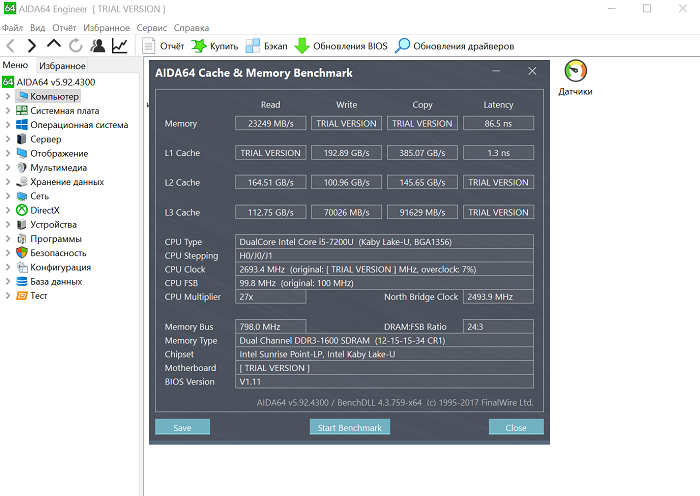Click the L2 Cache Read value 164.51 GB/s
Image resolution: width=700 pixels, height=496 pixels.
tap(271, 182)
